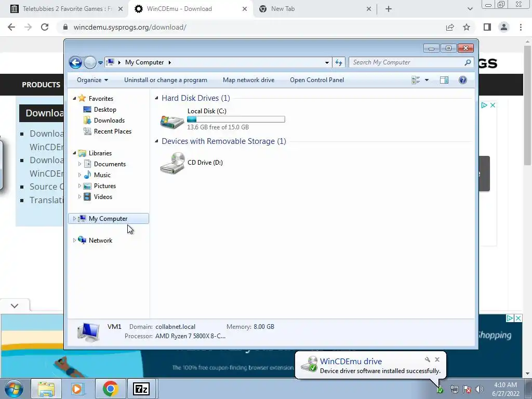The height and width of the screenshot is (399, 532).
Task: Reload the WinCDEmu download page
Action: click(x=45, y=27)
